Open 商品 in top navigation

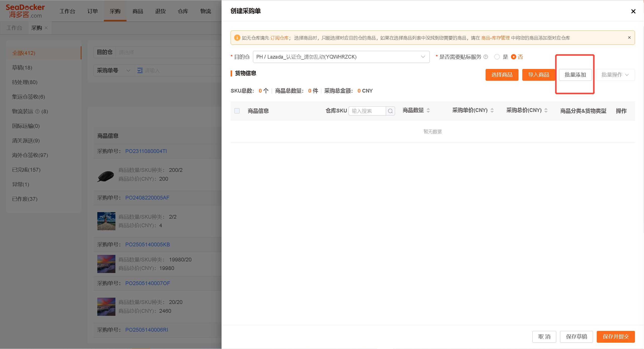(138, 11)
